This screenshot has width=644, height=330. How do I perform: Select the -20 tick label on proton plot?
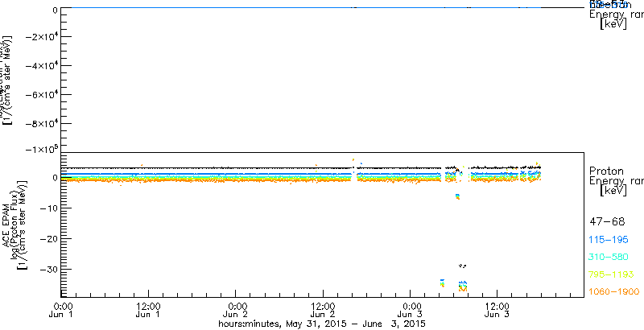click(x=49, y=238)
